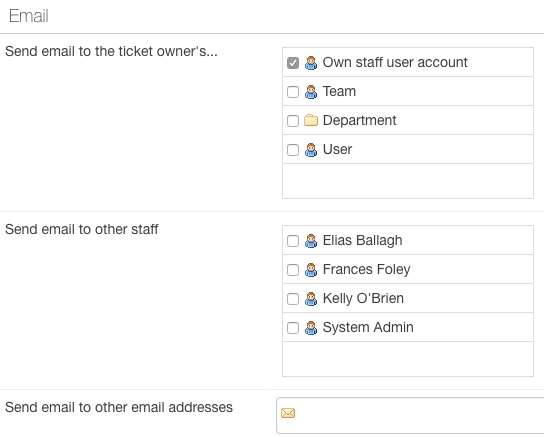Enable the Kelly O'Brien checkbox
Screen dimensions: 544x437
[x=293, y=299]
